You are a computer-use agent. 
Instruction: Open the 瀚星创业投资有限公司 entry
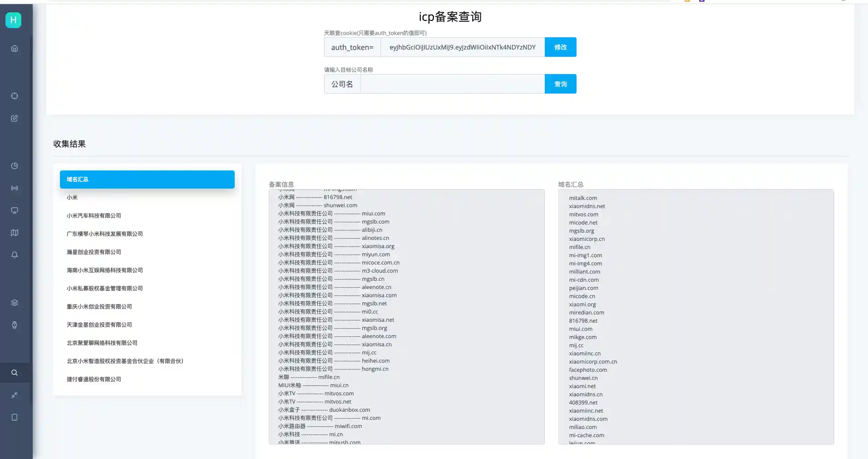tap(94, 252)
